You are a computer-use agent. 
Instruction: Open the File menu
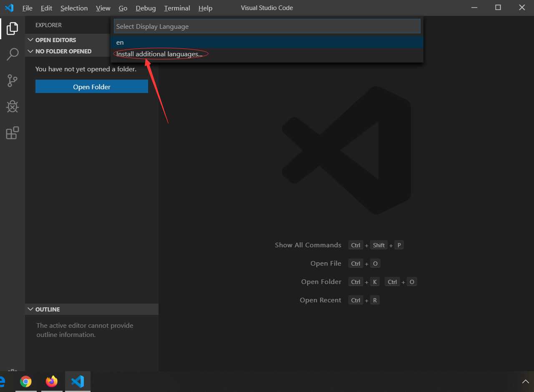click(27, 8)
